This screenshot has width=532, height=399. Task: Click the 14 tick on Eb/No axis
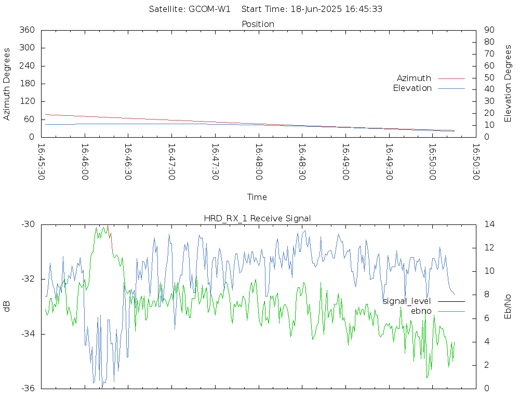pos(489,224)
